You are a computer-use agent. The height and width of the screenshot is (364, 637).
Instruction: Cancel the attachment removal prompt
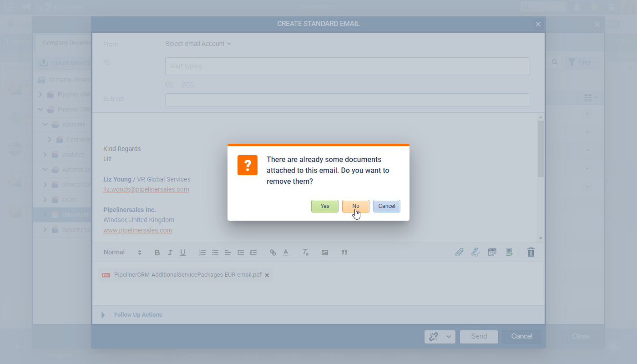(386, 206)
